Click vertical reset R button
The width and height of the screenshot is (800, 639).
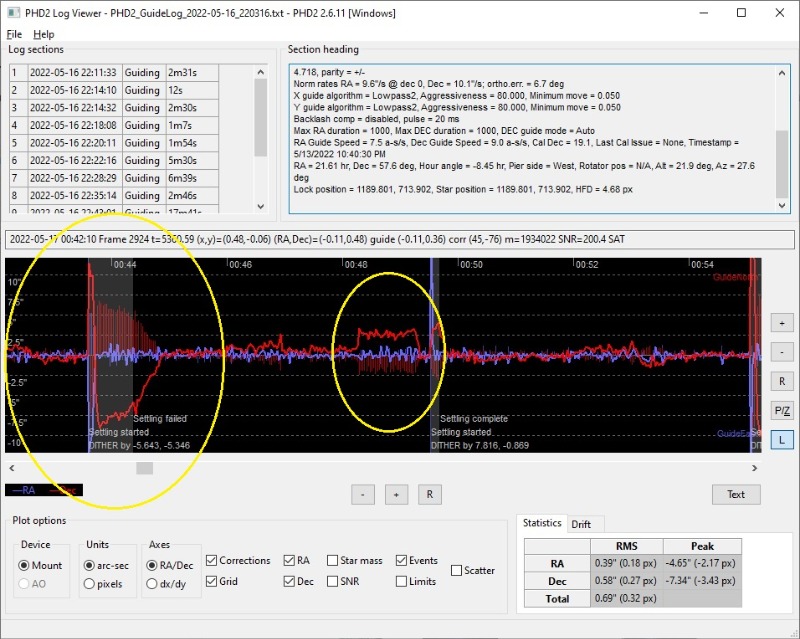click(x=782, y=381)
